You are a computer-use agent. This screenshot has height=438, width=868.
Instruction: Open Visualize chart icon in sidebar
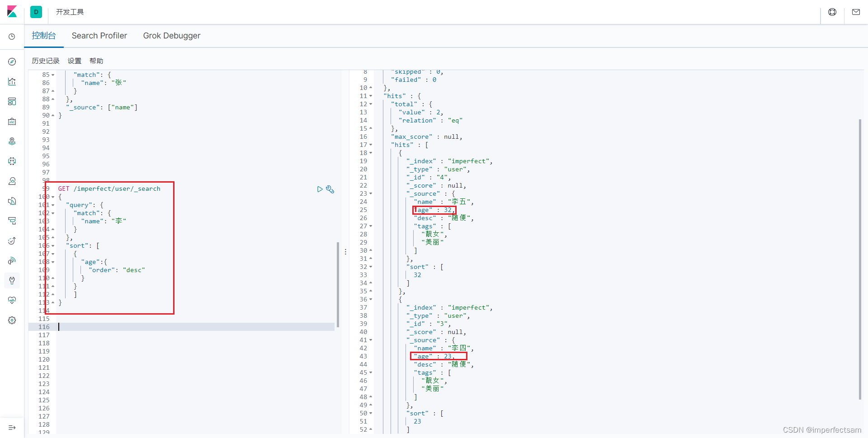(x=12, y=81)
